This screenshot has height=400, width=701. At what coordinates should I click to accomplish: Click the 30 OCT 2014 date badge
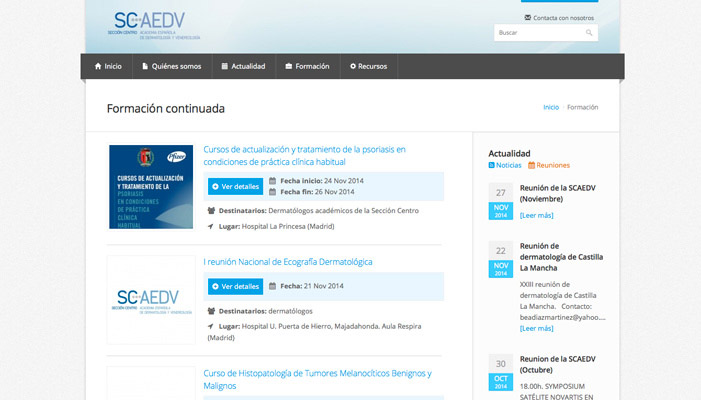click(x=501, y=373)
